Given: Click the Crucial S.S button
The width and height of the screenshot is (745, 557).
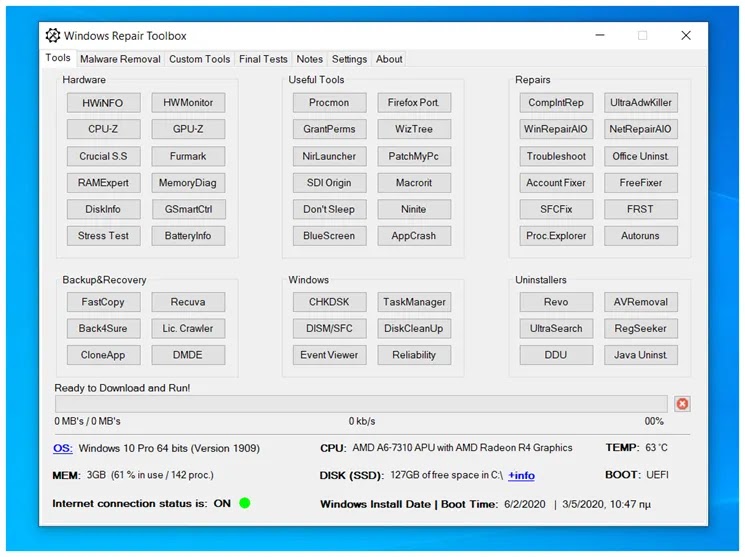Looking at the screenshot, I should (x=104, y=156).
